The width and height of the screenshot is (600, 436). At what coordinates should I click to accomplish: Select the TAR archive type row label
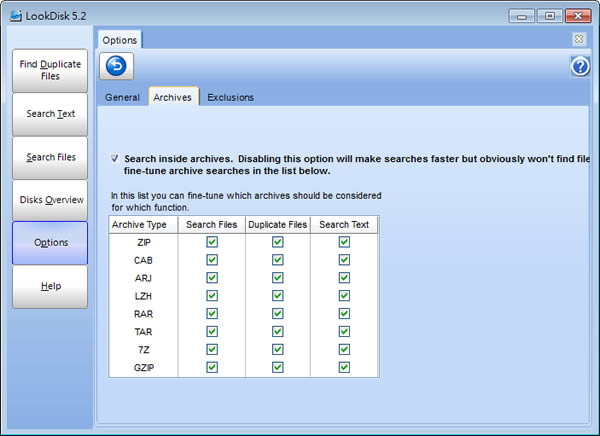point(143,332)
